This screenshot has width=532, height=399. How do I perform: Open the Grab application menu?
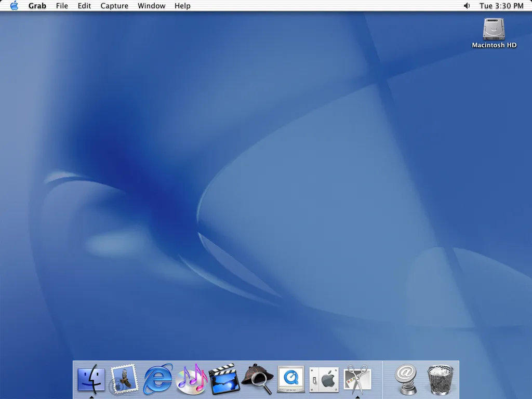[x=37, y=6]
